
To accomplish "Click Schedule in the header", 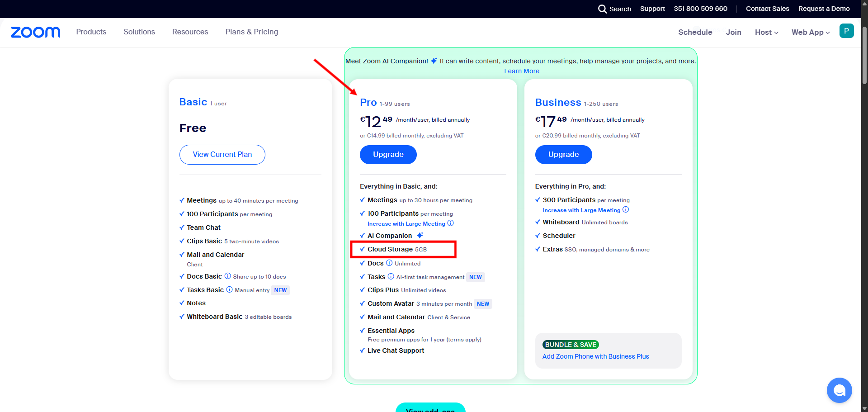I will 695,32.
